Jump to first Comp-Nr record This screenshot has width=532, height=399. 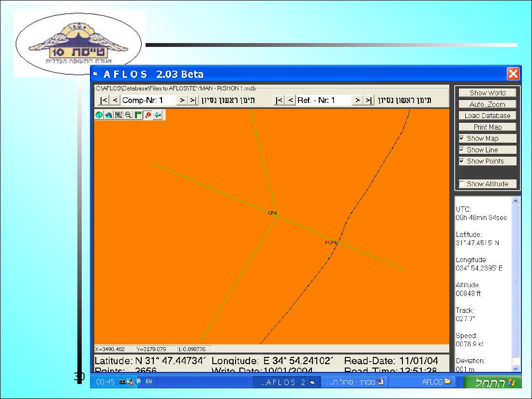coord(104,100)
